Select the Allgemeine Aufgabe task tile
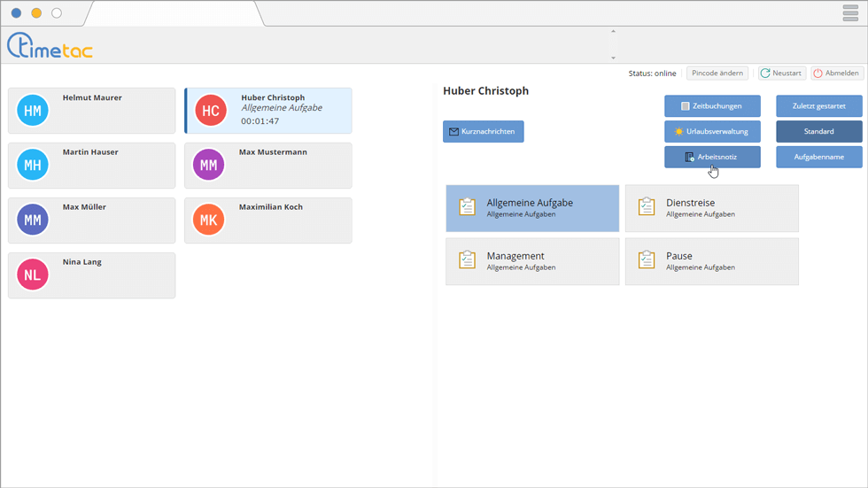This screenshot has height=488, width=868. coord(531,208)
